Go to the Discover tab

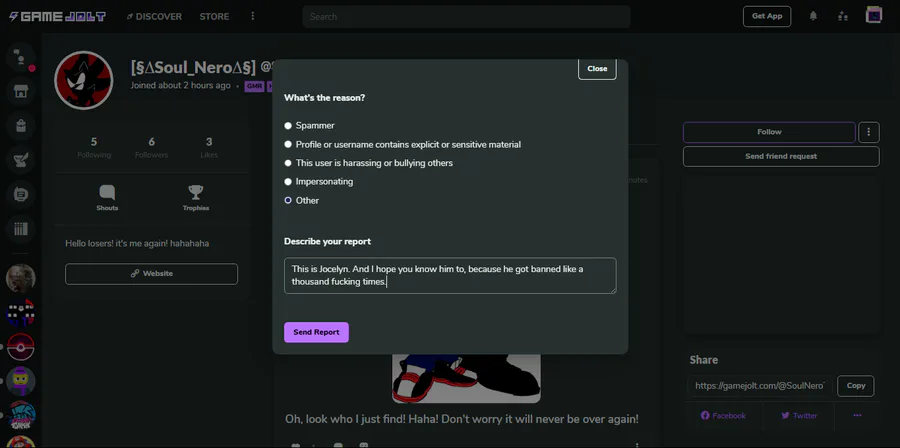(154, 17)
